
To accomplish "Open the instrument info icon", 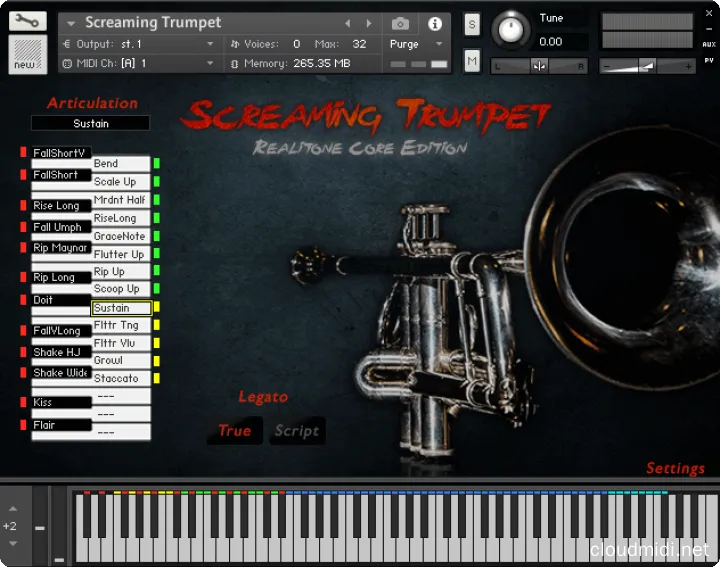I will [x=435, y=23].
